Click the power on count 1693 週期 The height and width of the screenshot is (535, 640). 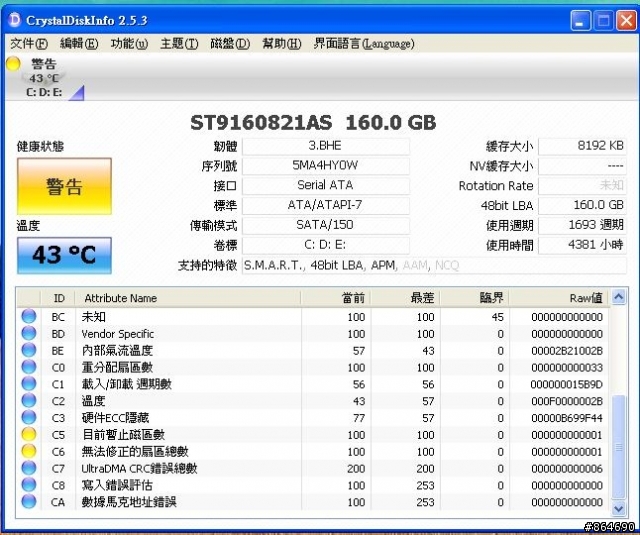(x=582, y=225)
